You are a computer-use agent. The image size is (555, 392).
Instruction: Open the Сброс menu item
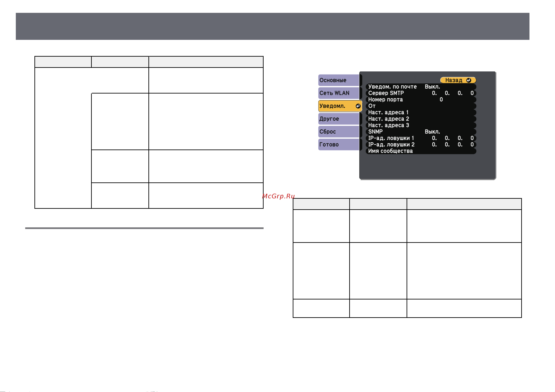coord(339,132)
